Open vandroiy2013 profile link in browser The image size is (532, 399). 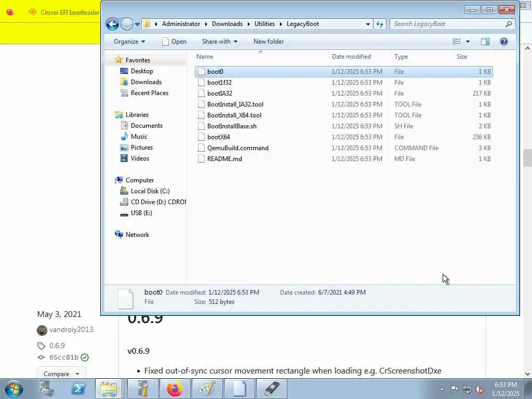point(71,329)
